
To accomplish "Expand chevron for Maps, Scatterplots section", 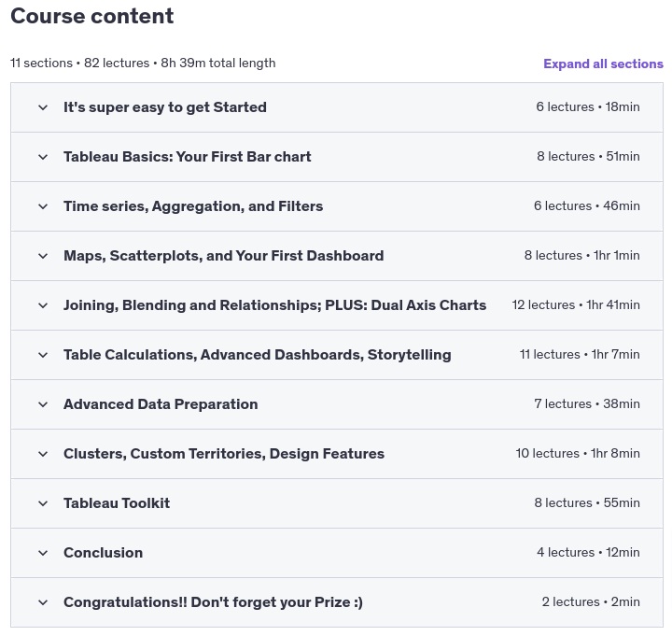I will click(43, 256).
